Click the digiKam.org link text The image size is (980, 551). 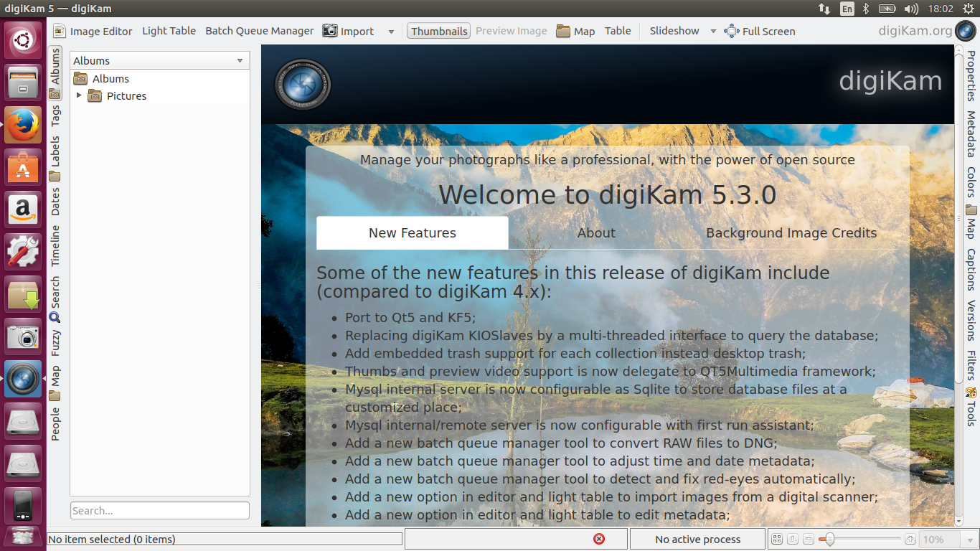coord(915,31)
